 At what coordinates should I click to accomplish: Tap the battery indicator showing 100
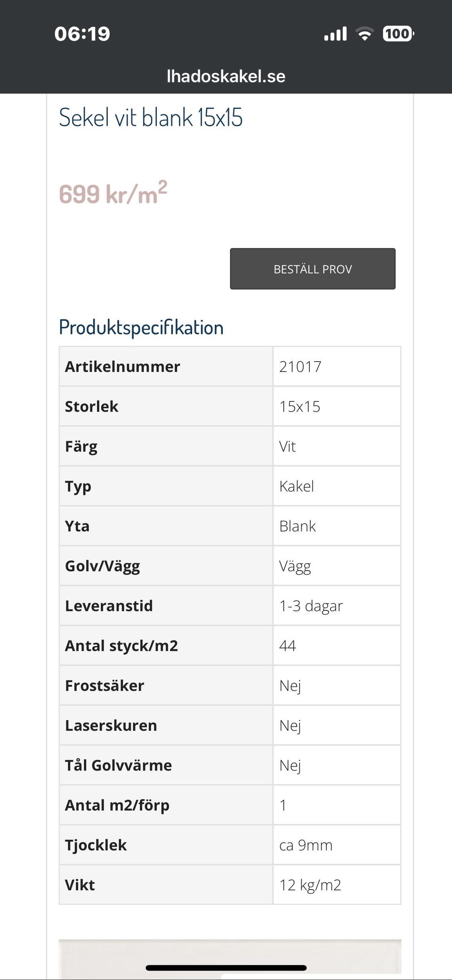point(398,34)
